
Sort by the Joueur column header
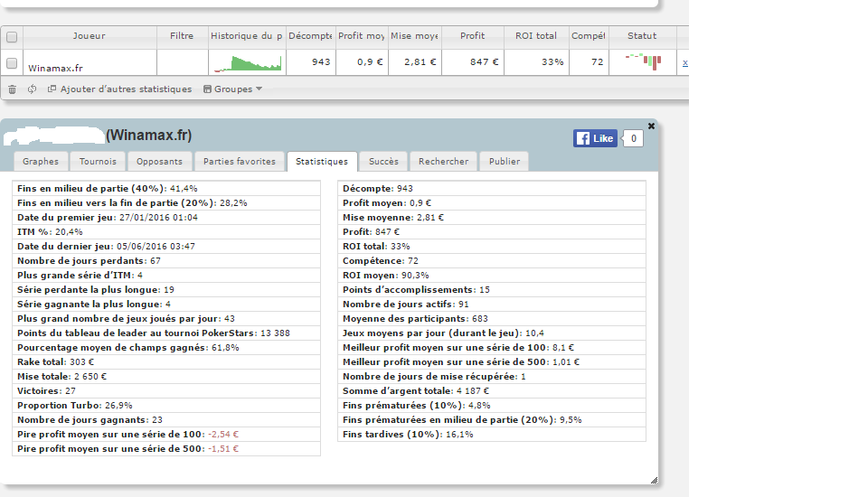[x=90, y=36]
